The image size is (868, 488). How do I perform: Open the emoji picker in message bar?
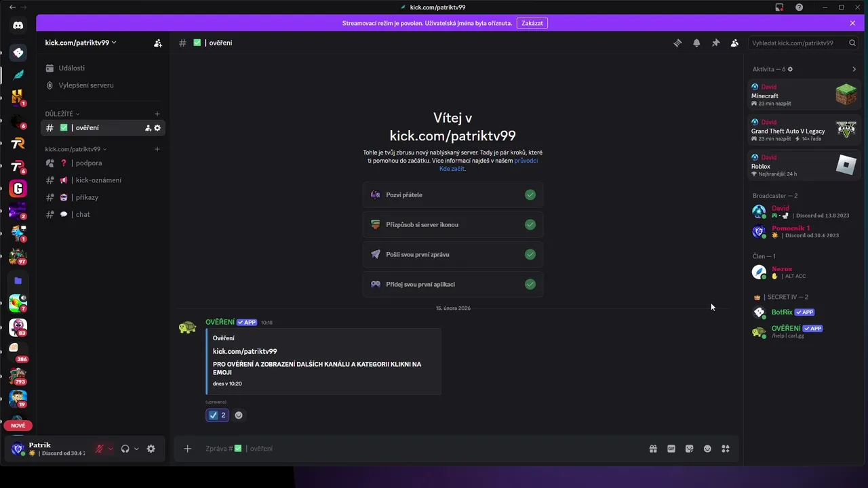pos(707,449)
